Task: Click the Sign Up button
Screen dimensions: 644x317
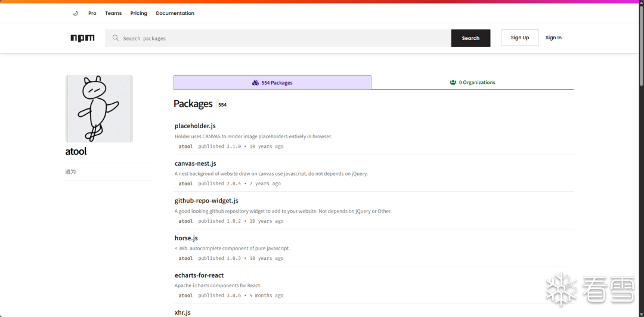Action: [x=520, y=38]
